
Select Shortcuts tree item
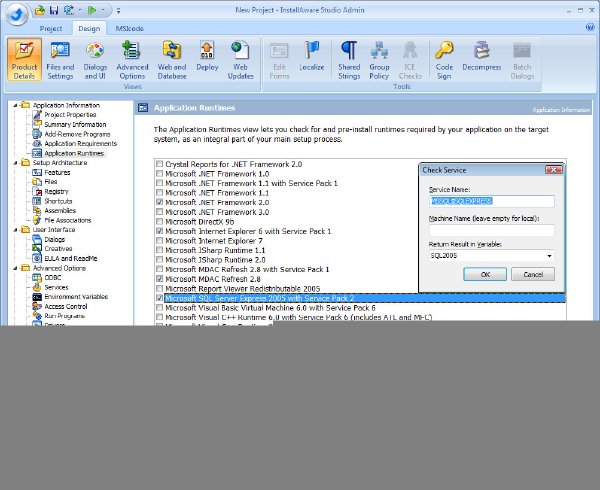pyautogui.click(x=58, y=201)
